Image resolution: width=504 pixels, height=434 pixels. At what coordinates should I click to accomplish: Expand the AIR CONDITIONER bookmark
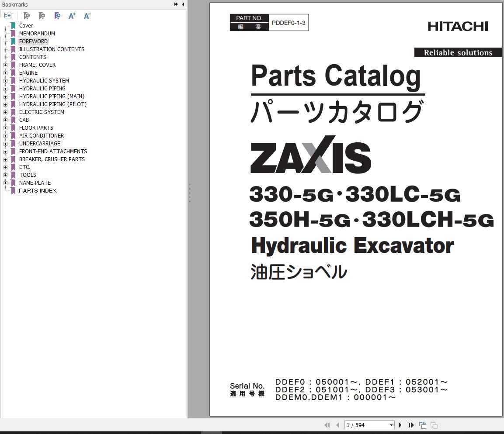point(5,136)
